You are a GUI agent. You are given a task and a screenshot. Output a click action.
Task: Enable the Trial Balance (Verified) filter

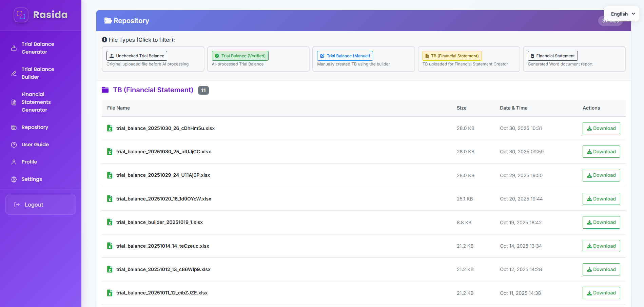240,55
